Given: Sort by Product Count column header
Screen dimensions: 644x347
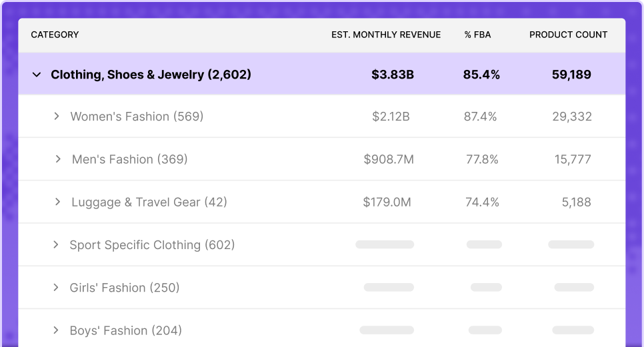Looking at the screenshot, I should (x=569, y=35).
